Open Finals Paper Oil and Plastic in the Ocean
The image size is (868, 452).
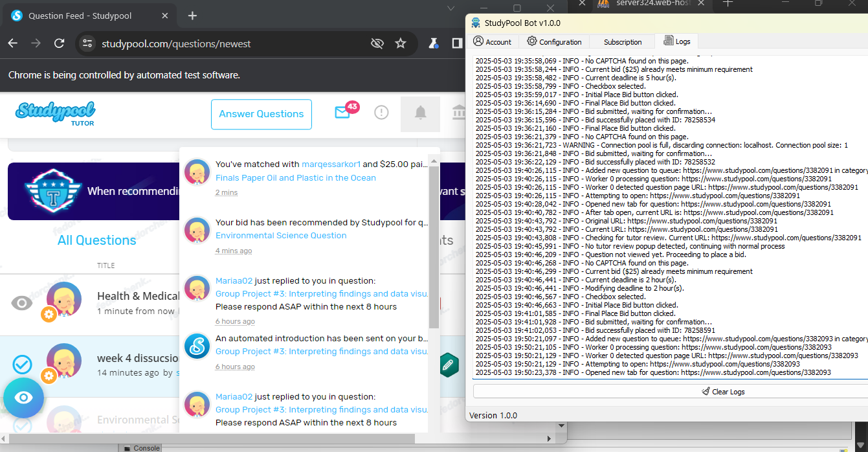tap(296, 177)
